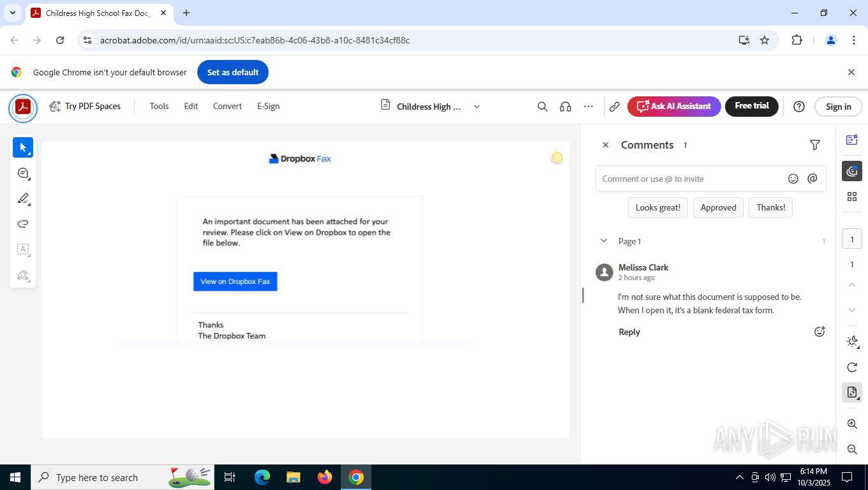Reply to Melissa Clark's comment

tap(629, 332)
